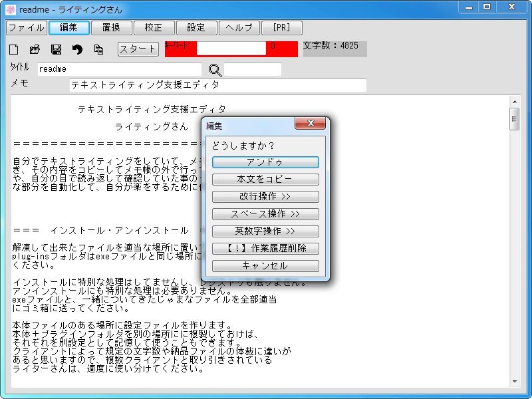The height and width of the screenshot is (399, 532).
Task: Click the undo arrow icon in toolbar
Action: [x=77, y=49]
